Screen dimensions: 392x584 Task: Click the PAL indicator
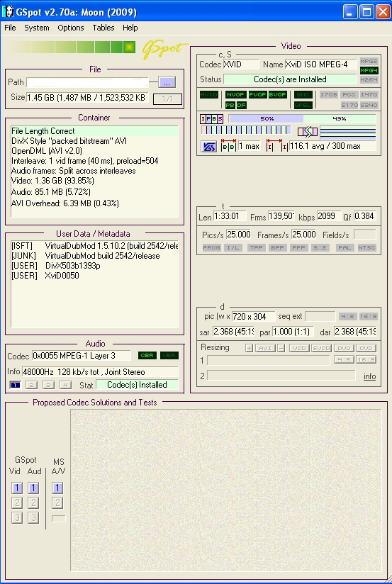tap(345, 247)
